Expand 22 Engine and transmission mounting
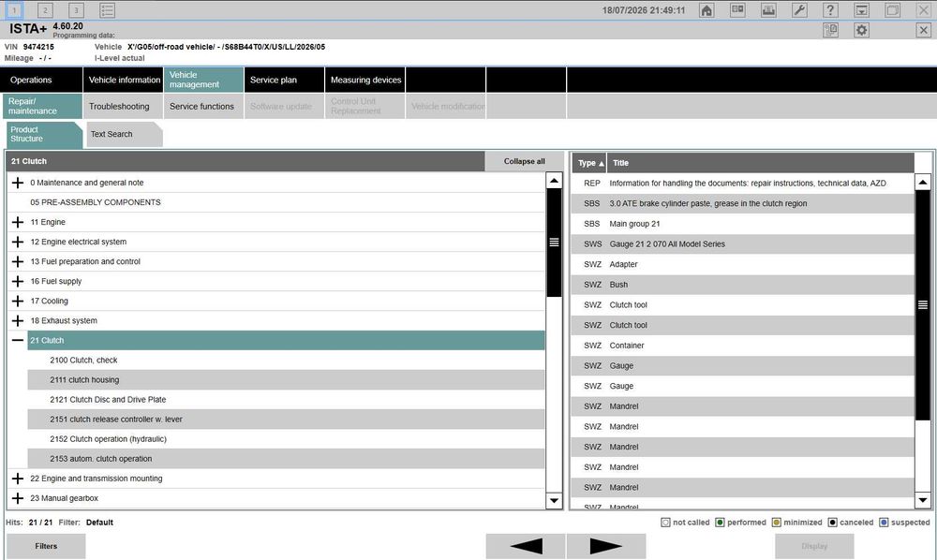 [18, 479]
